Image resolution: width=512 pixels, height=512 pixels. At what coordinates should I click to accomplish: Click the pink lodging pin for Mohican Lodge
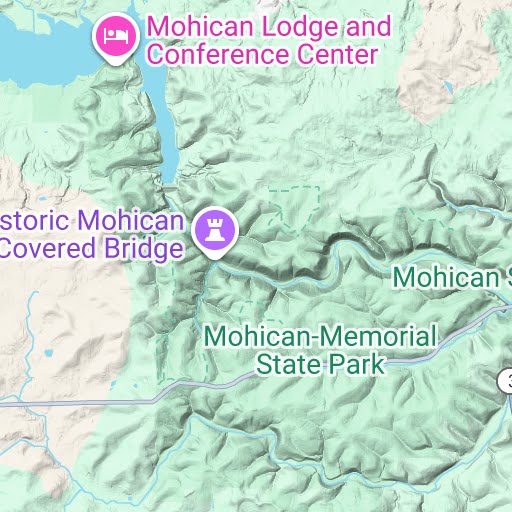pos(115,36)
